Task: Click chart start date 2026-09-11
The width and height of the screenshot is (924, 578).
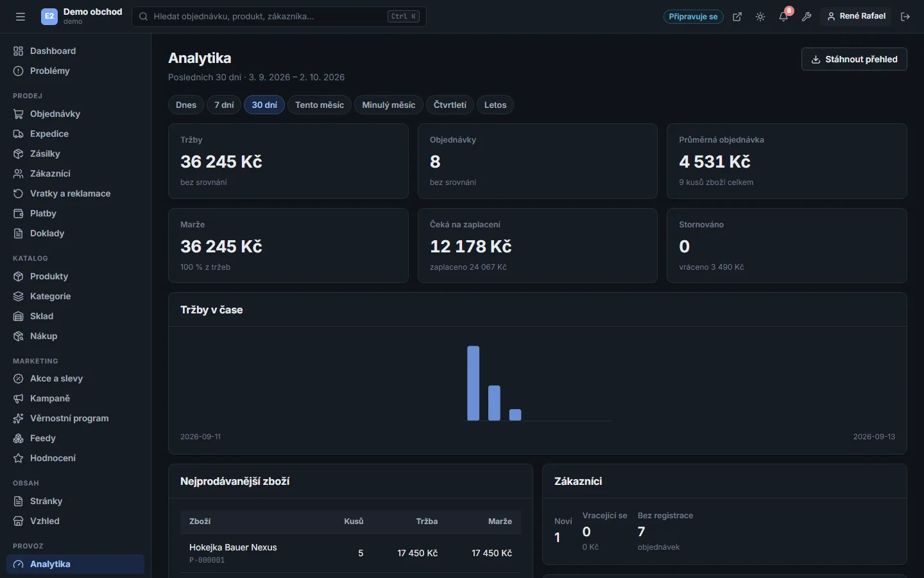Action: tap(200, 437)
